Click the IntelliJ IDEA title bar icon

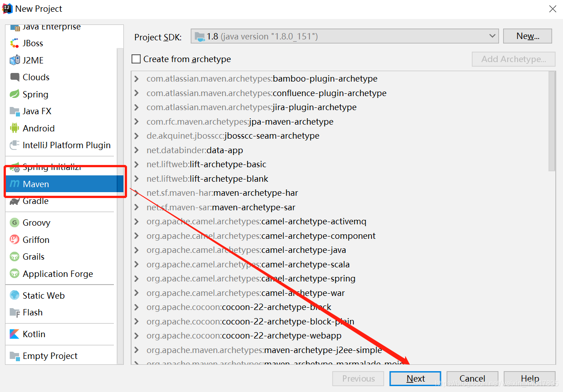8,9
